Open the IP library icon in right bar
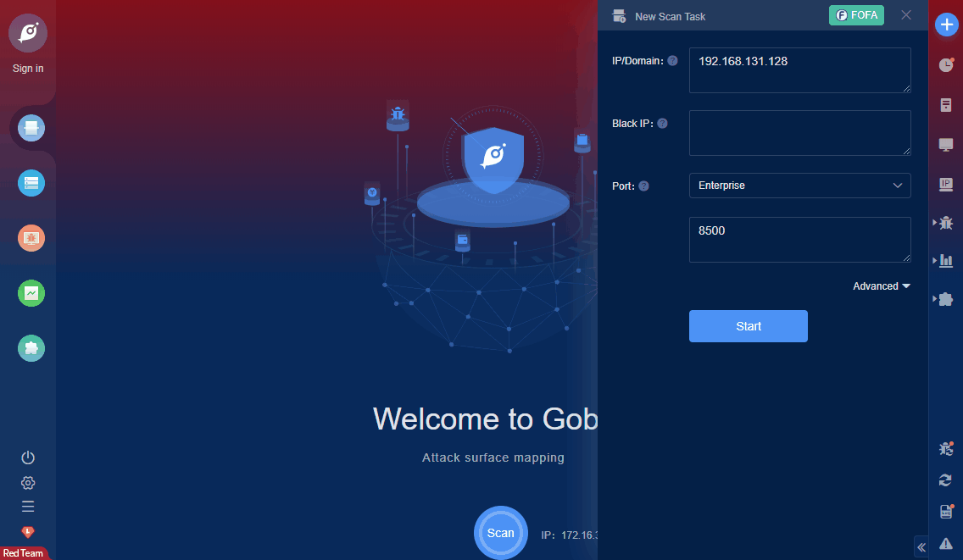This screenshot has height=560, width=963. [x=946, y=184]
